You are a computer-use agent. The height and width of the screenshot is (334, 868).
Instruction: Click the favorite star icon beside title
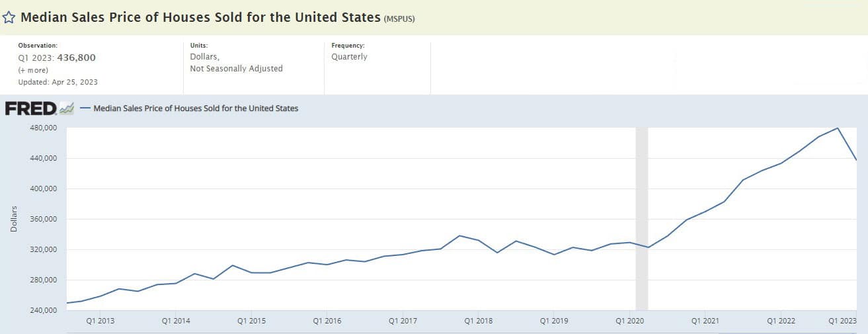click(x=9, y=18)
